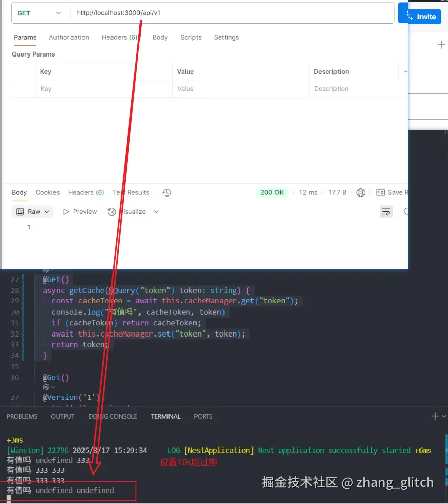Open the PORTS panel tab
Image resolution: width=448 pixels, height=504 pixels.
tap(203, 416)
